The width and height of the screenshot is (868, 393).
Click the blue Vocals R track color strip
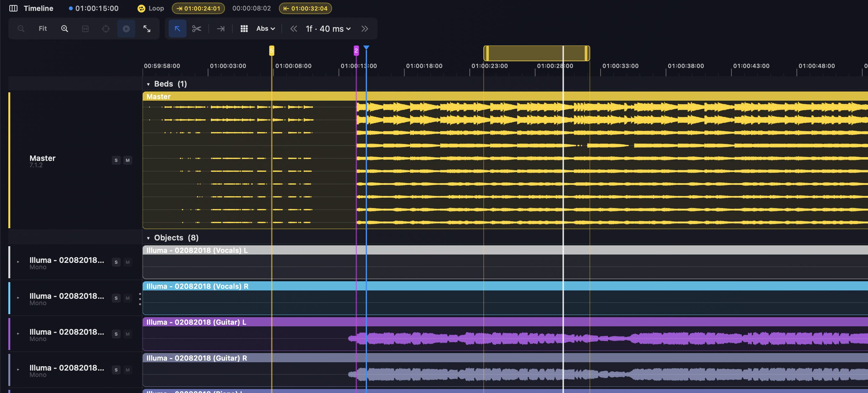(x=9, y=298)
